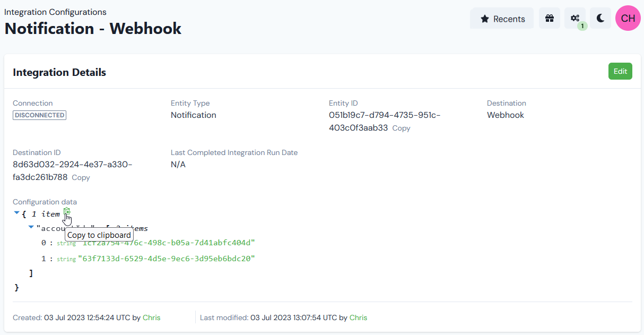The height and width of the screenshot is (335, 644).
Task: Open the settings gears icon
Action: (574, 18)
